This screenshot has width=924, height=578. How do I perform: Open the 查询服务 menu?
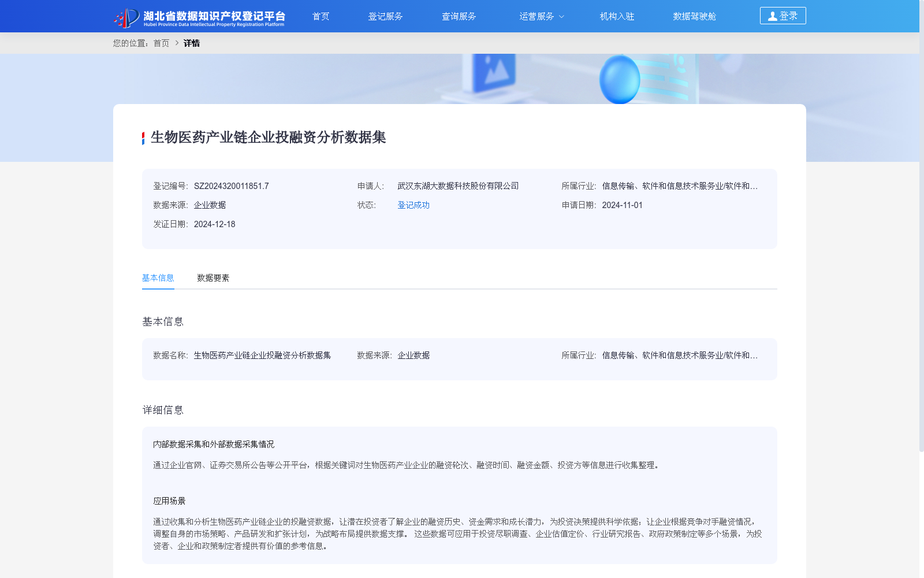459,16
